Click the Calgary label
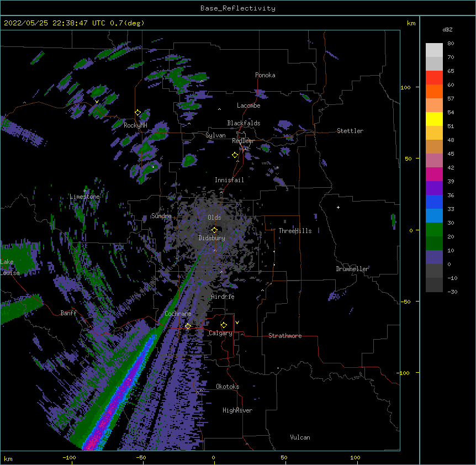This screenshot has height=465, width=476. click(x=220, y=333)
